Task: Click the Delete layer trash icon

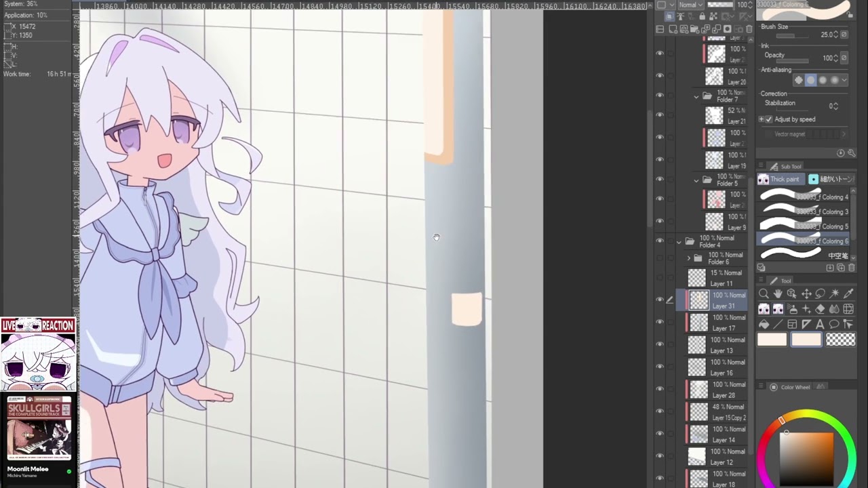Action: (x=749, y=29)
